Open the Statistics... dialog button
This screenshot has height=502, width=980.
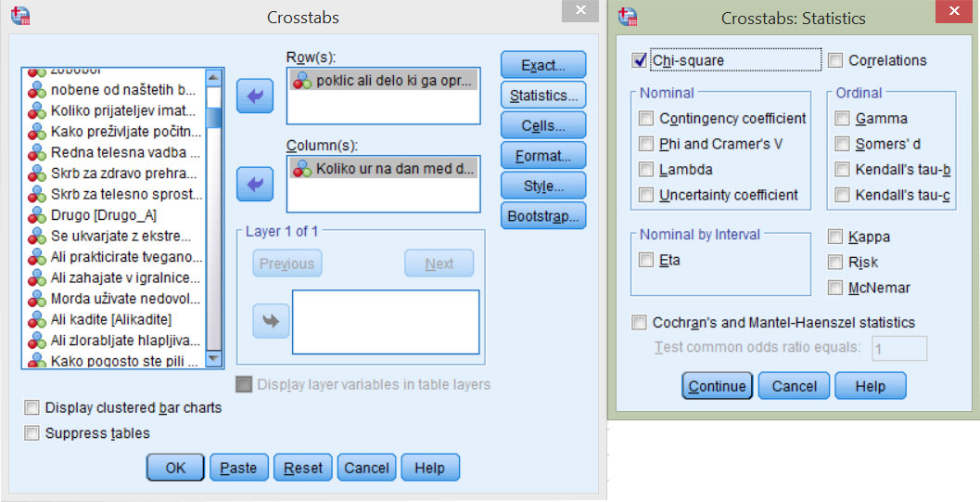(543, 96)
